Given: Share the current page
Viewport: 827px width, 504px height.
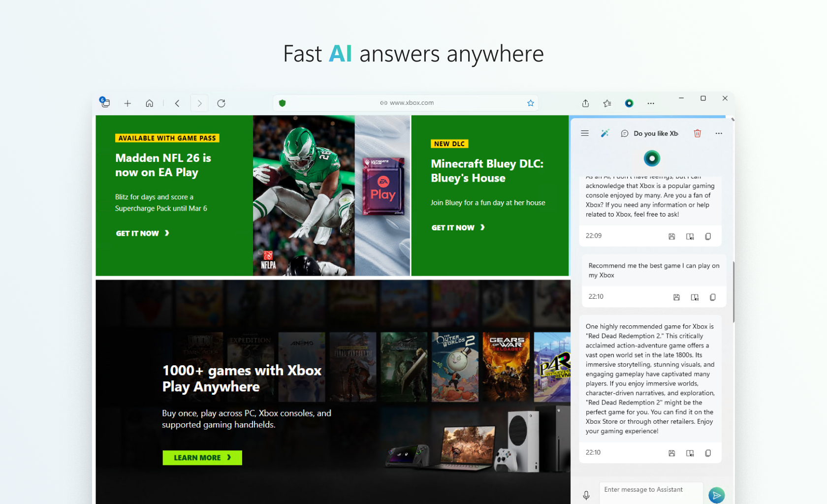Looking at the screenshot, I should [585, 103].
